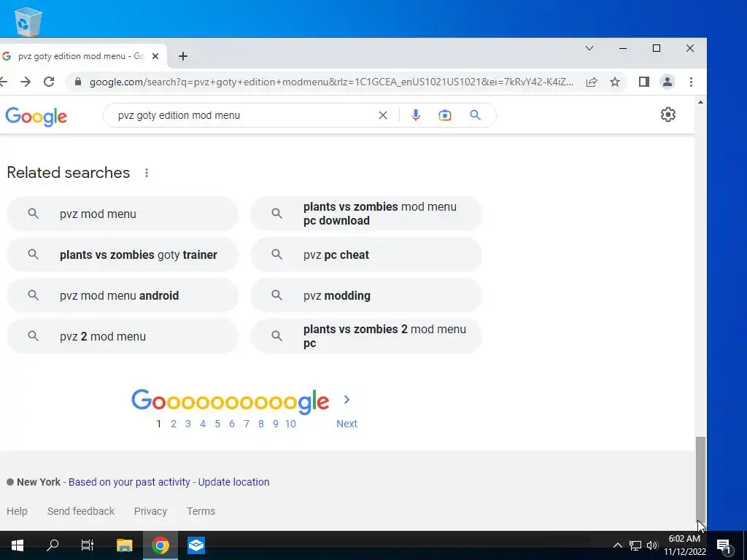Click the next-page chevron arrow
The image size is (747, 560).
[347, 400]
